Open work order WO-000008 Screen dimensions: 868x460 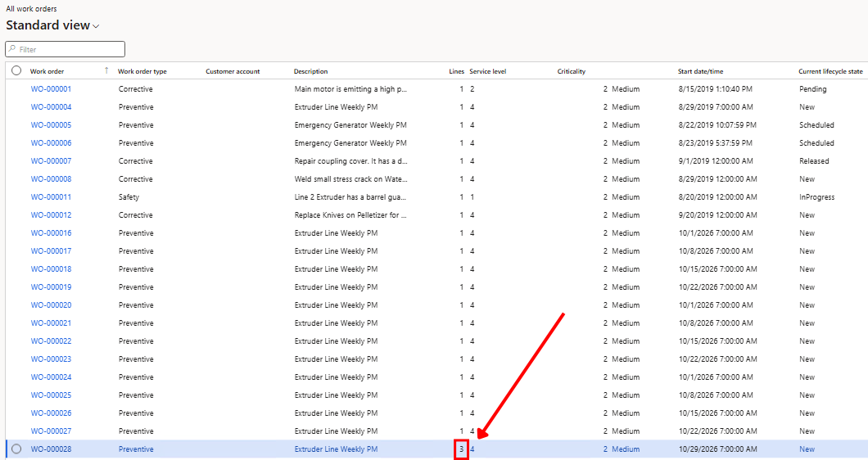[x=51, y=178]
